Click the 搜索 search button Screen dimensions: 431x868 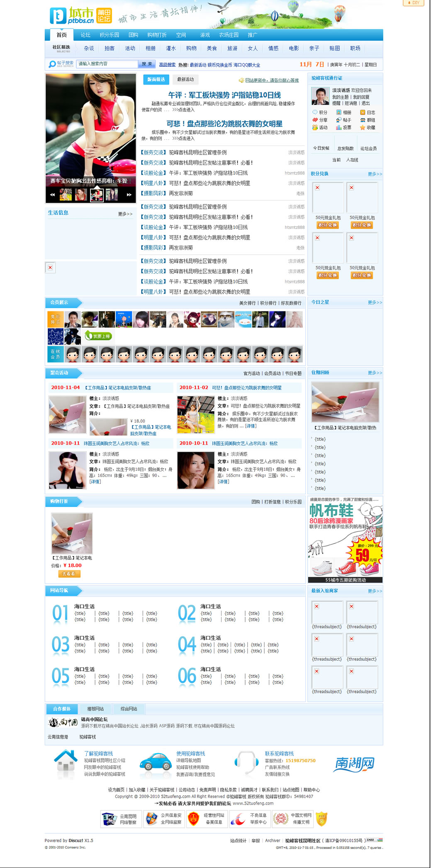(x=147, y=64)
